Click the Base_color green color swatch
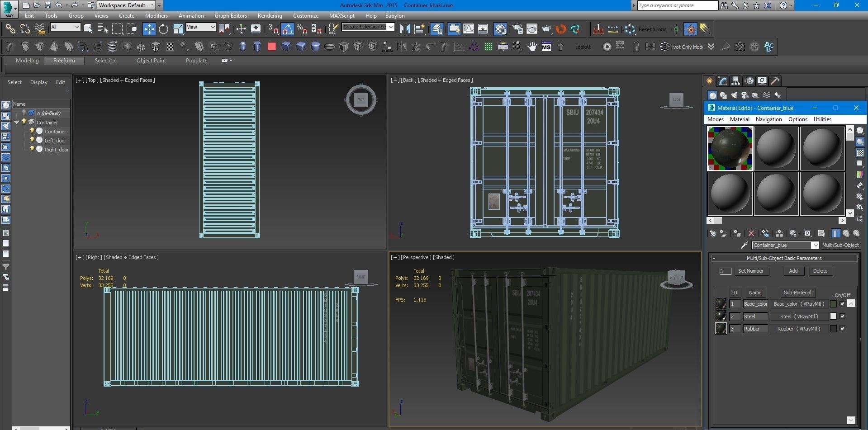This screenshot has height=430, width=868. click(x=833, y=304)
